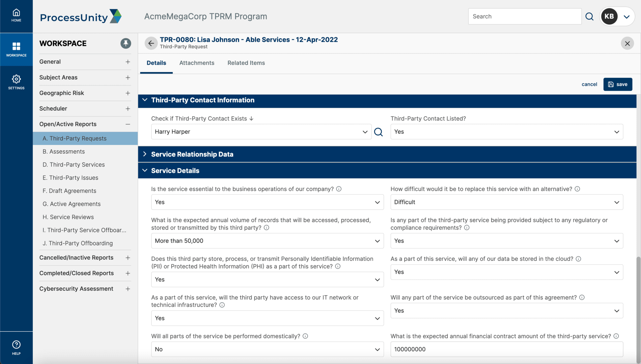Open IT network access Yes dropdown
Screen dimensions: 641x364
[267, 318]
